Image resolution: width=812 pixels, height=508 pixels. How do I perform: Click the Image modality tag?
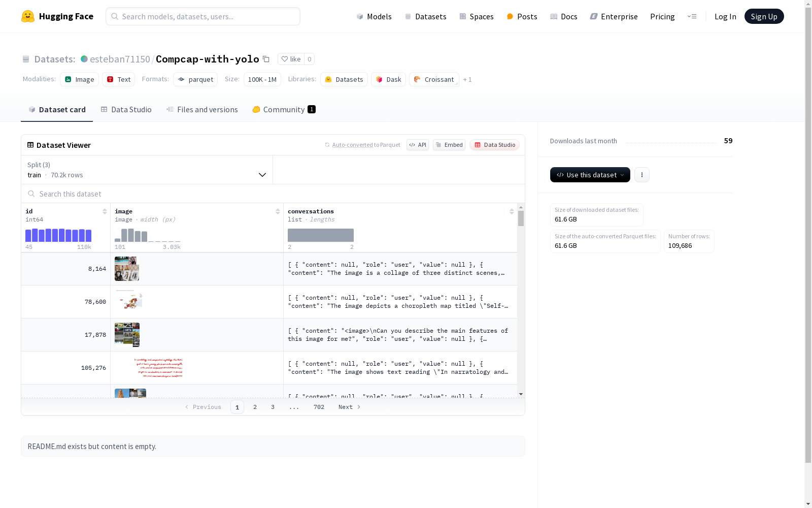(79, 79)
